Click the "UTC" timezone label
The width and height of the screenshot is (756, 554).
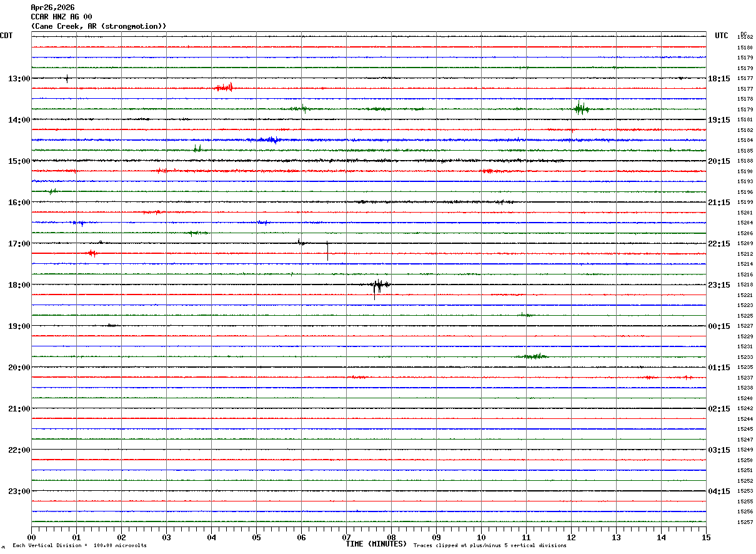tap(722, 36)
